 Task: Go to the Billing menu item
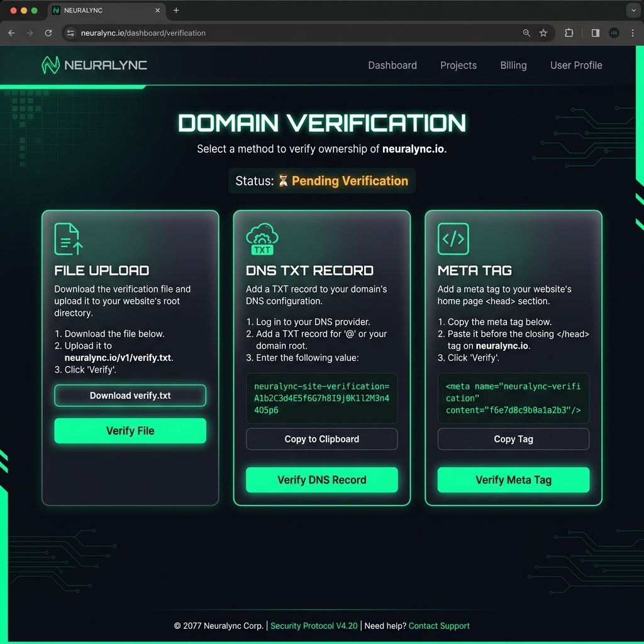pos(513,65)
